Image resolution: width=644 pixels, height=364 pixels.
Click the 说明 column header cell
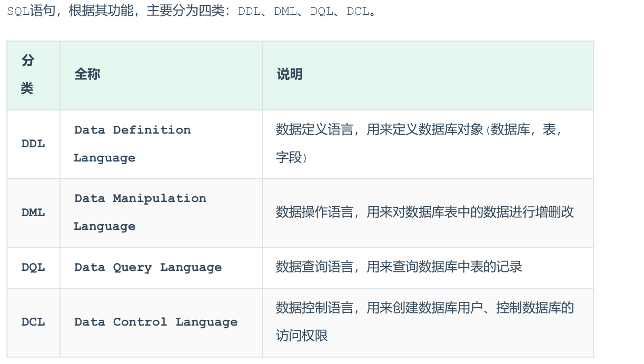(290, 75)
